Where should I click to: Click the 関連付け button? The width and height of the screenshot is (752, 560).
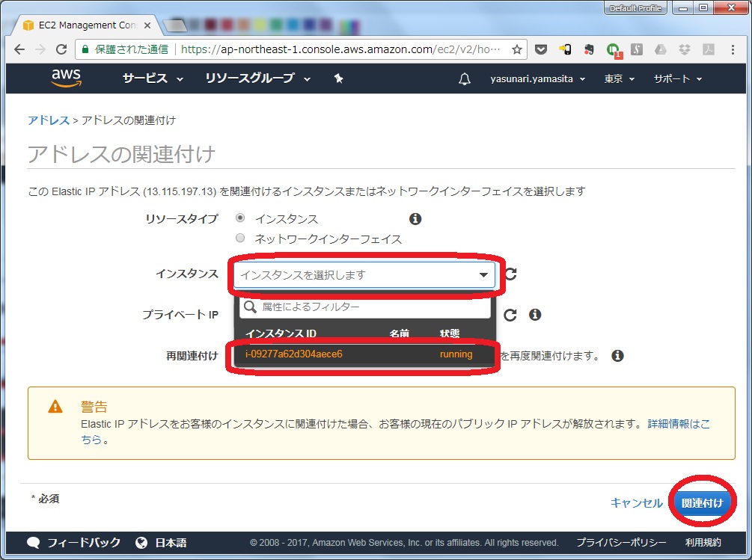(x=702, y=503)
